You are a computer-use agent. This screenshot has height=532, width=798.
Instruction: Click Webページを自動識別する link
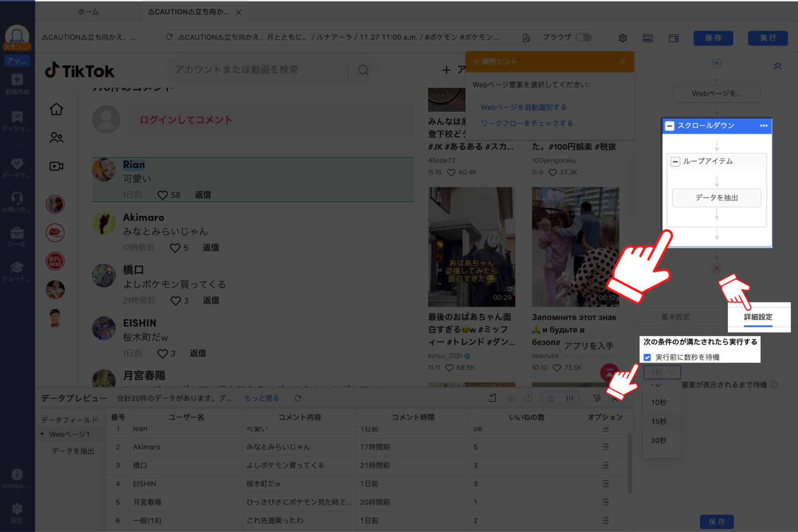(524, 107)
